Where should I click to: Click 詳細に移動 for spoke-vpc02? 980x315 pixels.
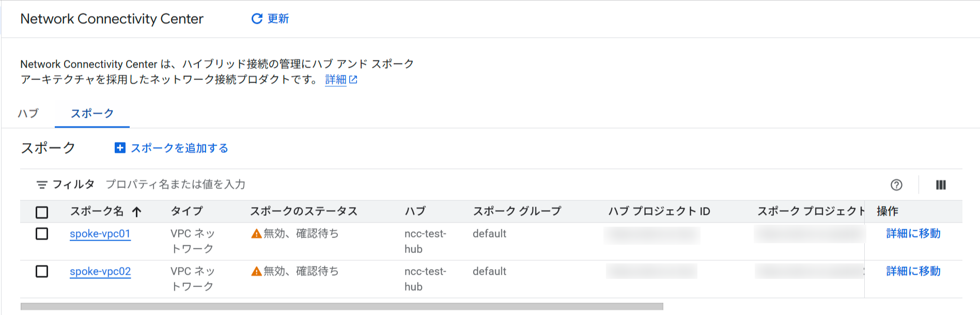tap(913, 271)
